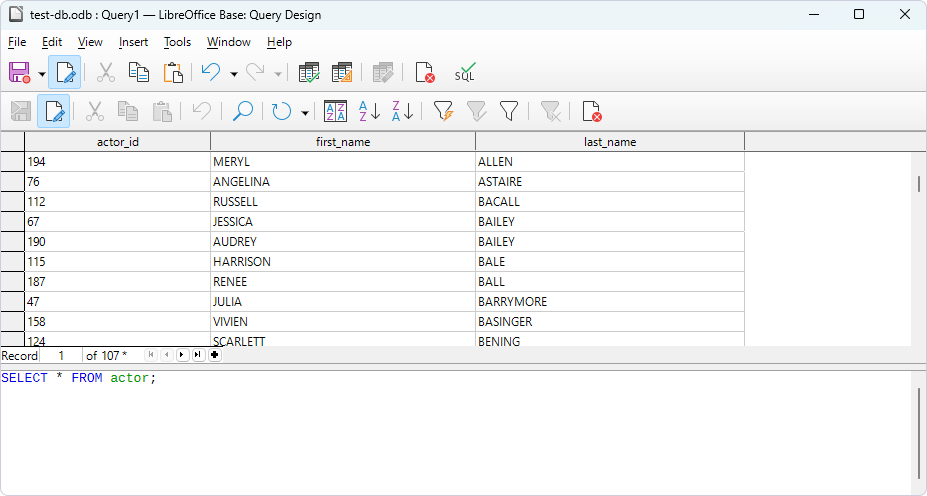Go to the next record

pyautogui.click(x=182, y=355)
